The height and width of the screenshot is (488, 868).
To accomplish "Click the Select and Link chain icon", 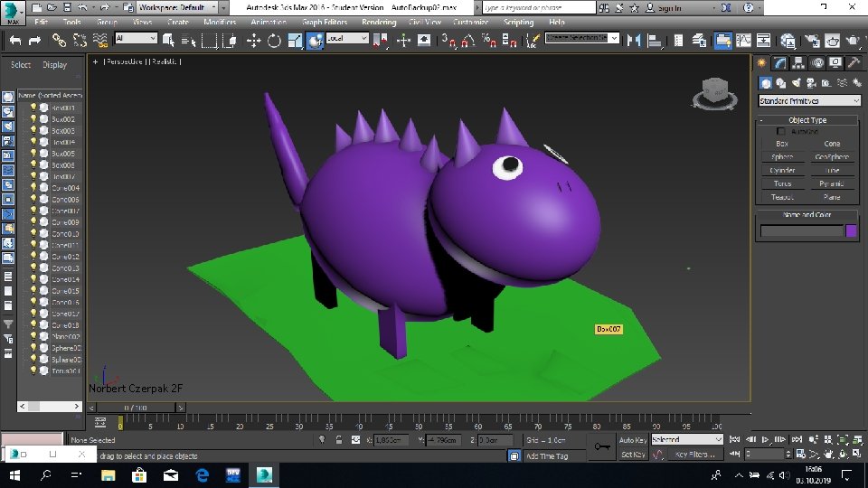I will (59, 40).
